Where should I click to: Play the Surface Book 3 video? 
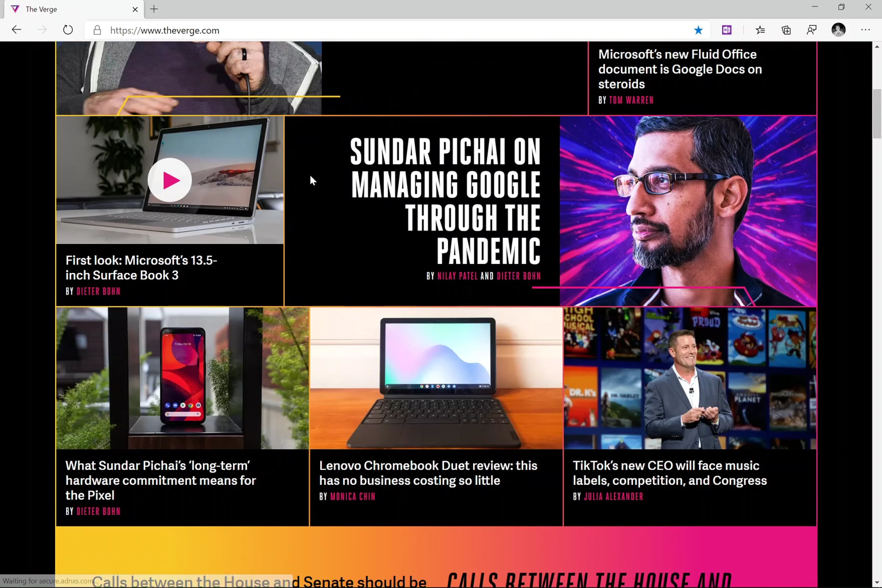pos(169,180)
